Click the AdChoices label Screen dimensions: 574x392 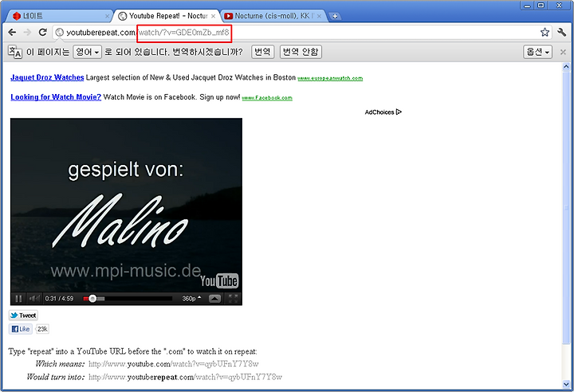point(379,112)
